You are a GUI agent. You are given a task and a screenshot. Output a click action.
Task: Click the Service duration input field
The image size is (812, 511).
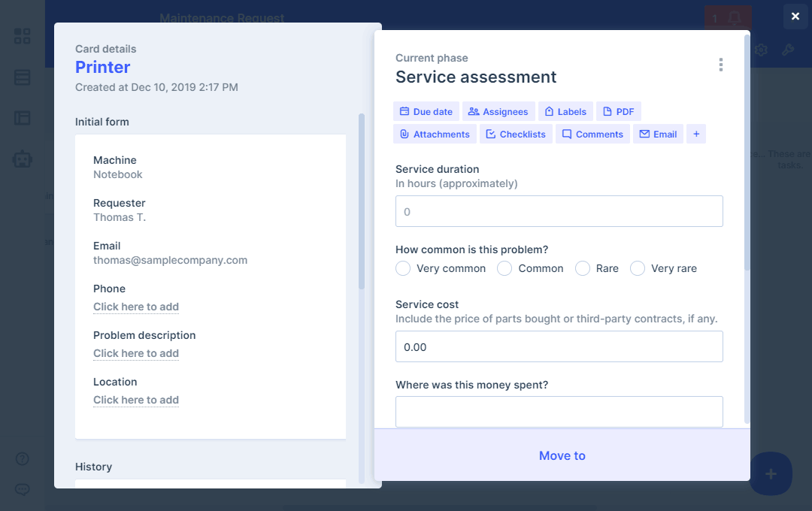[x=559, y=211]
